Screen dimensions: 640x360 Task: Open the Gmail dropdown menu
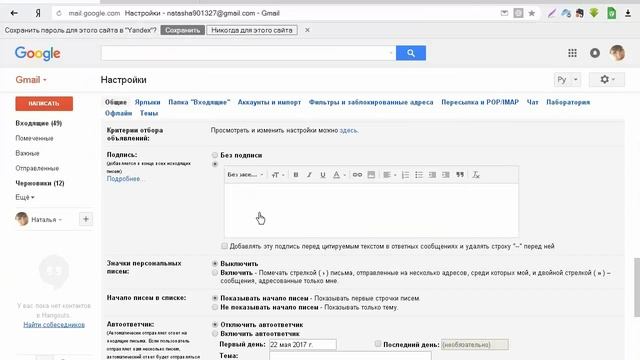tap(31, 80)
